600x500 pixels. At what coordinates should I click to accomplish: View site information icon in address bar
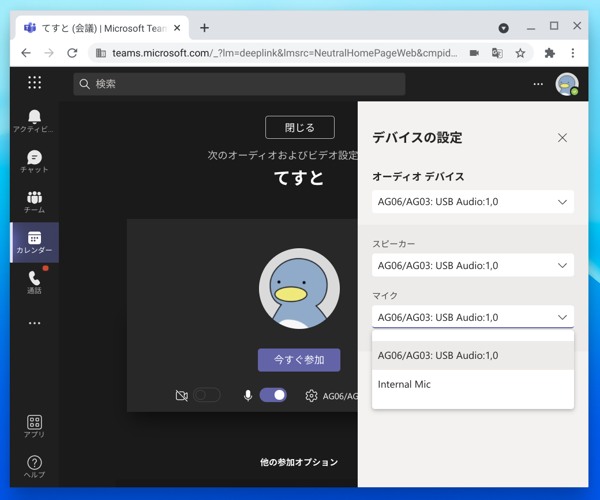[101, 53]
